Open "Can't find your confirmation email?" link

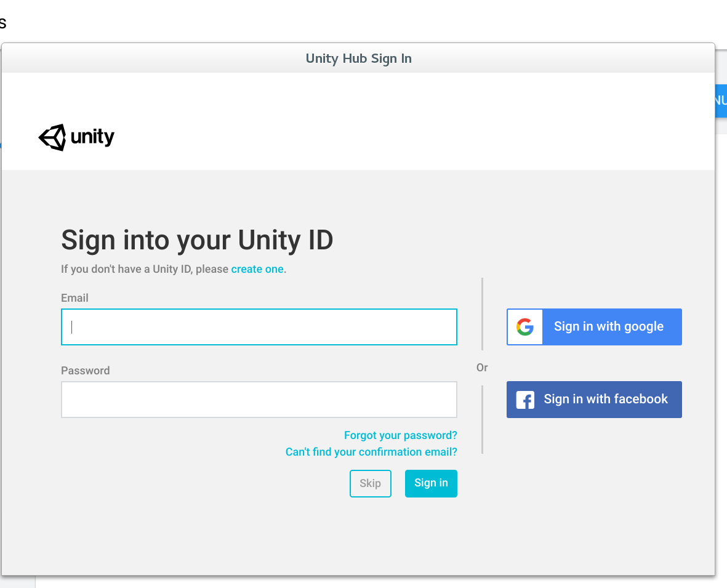[371, 452]
